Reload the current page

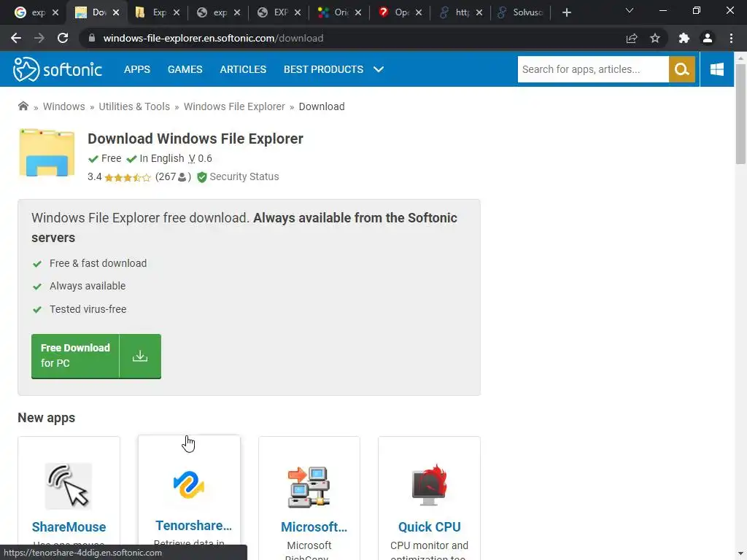63,38
